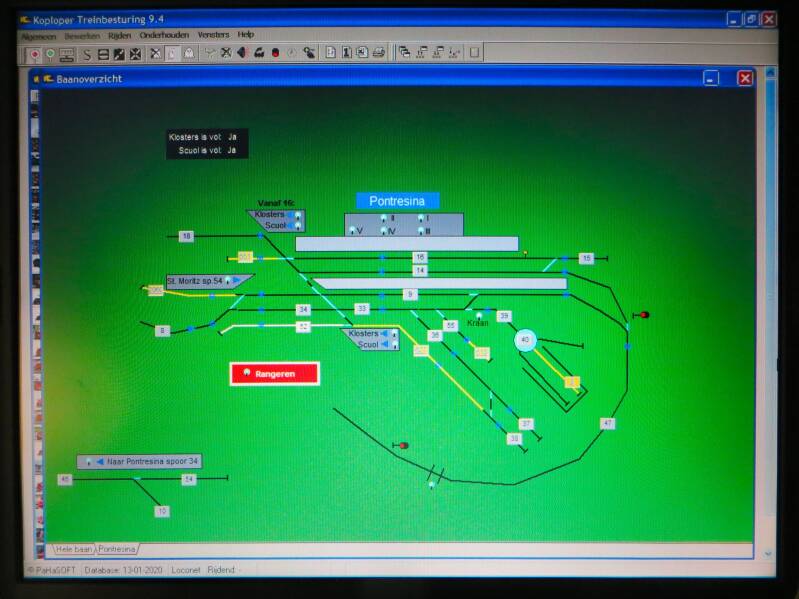The image size is (799, 599).
Task: Click the plain document toolbar icon
Action: coord(331,52)
